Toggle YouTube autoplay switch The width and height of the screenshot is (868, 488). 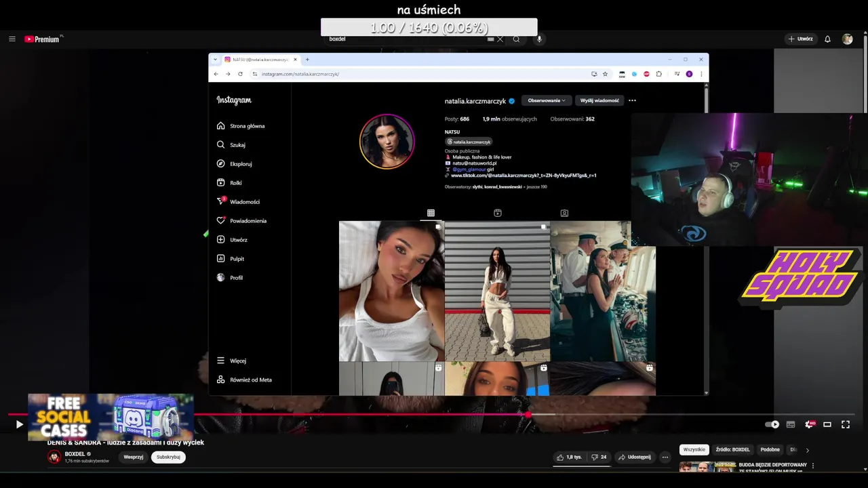tap(772, 424)
